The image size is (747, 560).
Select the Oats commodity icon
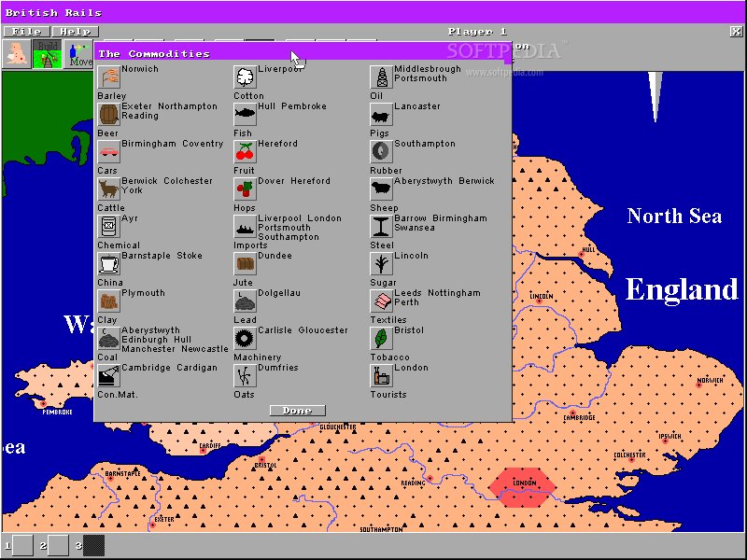click(x=246, y=376)
